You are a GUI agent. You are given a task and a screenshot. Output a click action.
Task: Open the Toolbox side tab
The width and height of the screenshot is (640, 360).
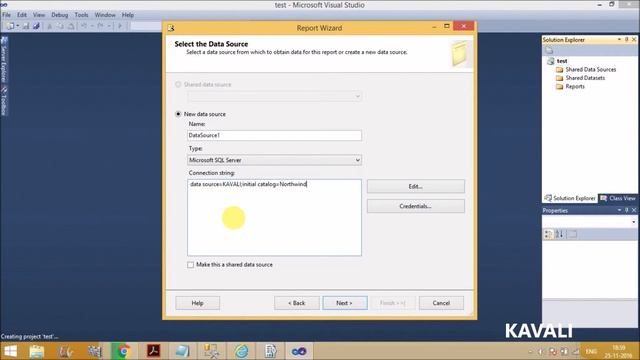pyautogui.click(x=4, y=101)
